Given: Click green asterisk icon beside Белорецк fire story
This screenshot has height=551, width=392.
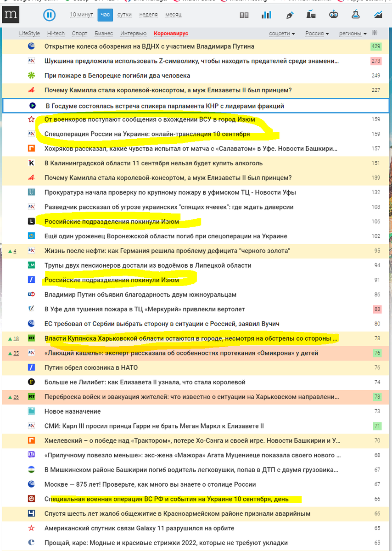Looking at the screenshot, I should (x=31, y=75).
